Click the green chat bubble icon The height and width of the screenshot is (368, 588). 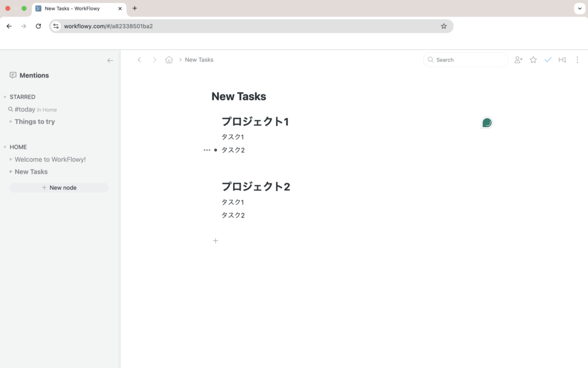coord(486,123)
